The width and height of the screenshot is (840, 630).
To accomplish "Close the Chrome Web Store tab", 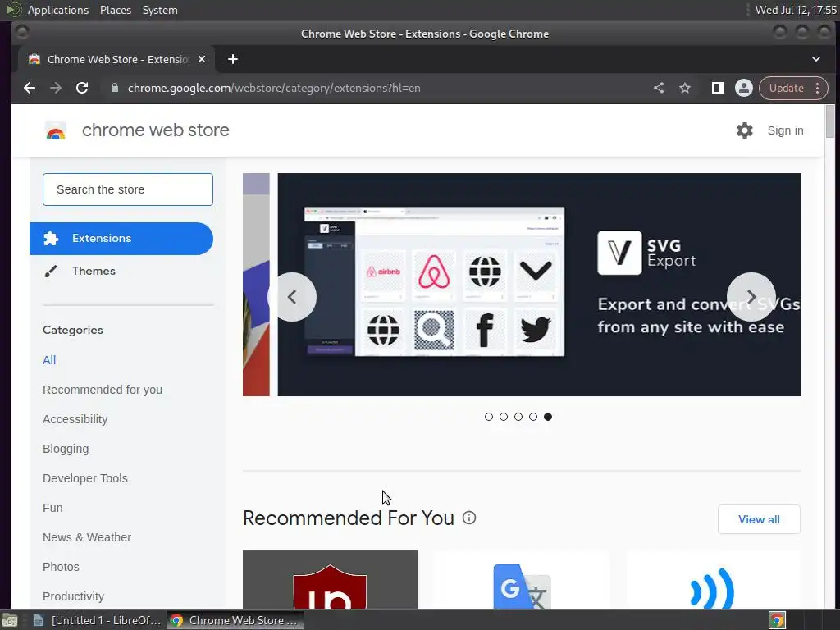I will [202, 59].
